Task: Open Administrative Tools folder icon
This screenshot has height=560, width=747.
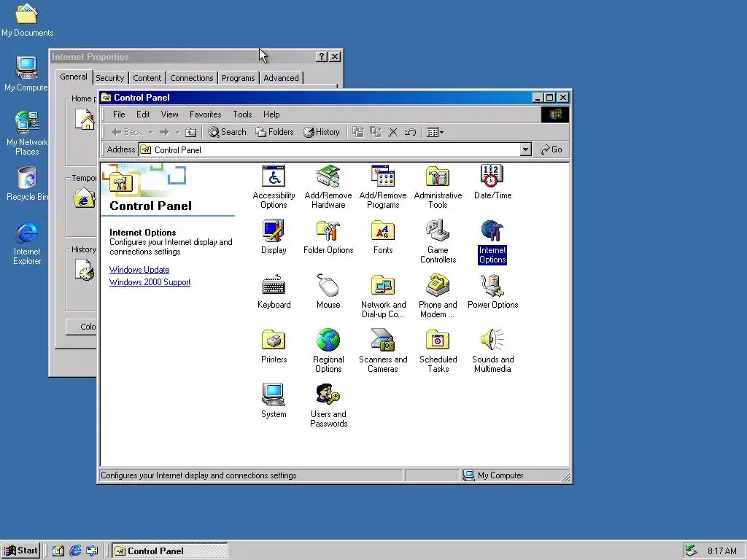Action: (438, 187)
